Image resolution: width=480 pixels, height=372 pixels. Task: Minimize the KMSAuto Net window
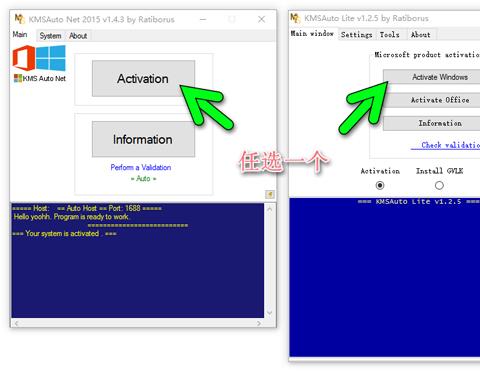(x=203, y=19)
